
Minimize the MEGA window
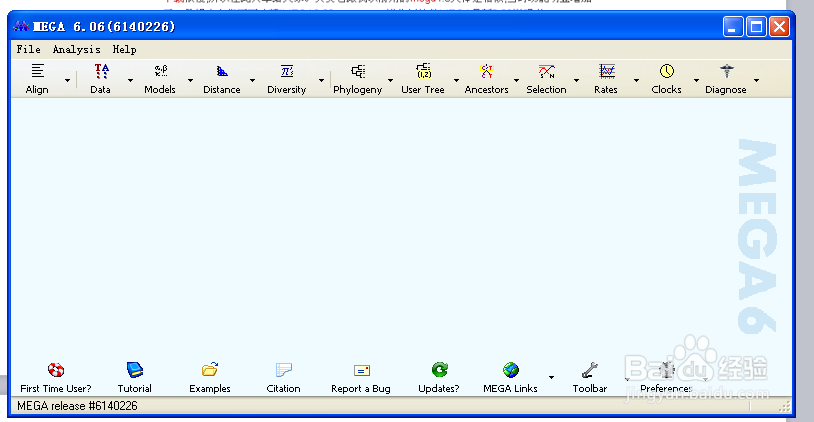[732, 26]
